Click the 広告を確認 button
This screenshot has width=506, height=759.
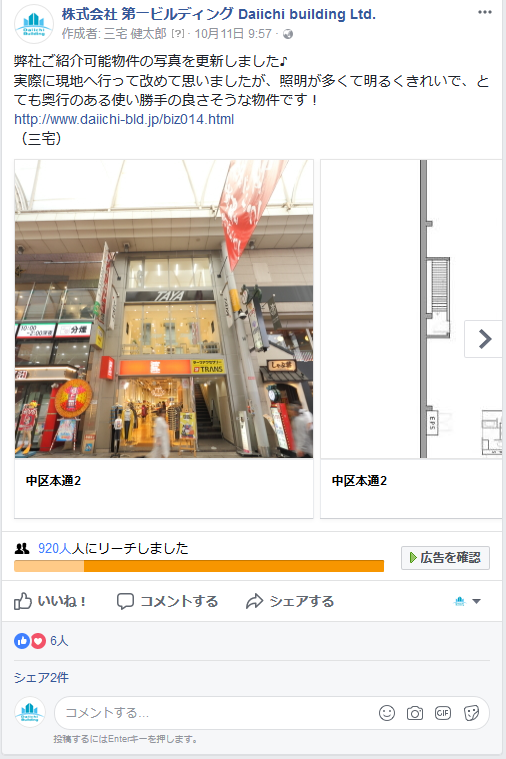pos(445,558)
